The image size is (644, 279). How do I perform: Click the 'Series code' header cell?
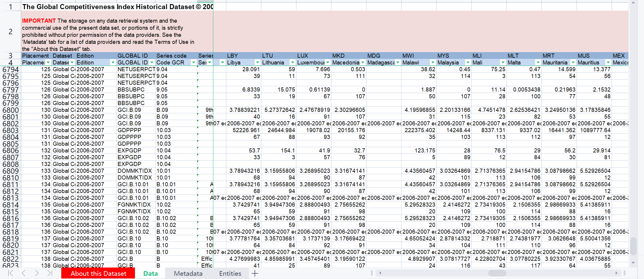point(176,56)
